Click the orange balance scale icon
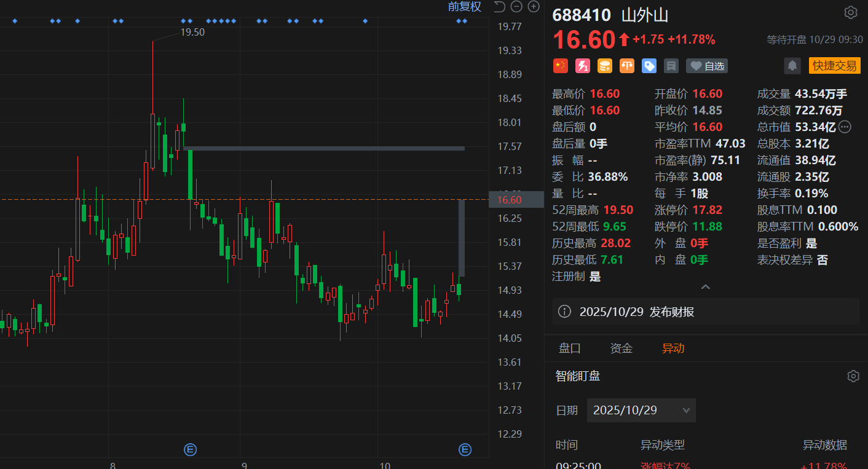Image resolution: width=868 pixels, height=469 pixels. pyautogui.click(x=626, y=66)
